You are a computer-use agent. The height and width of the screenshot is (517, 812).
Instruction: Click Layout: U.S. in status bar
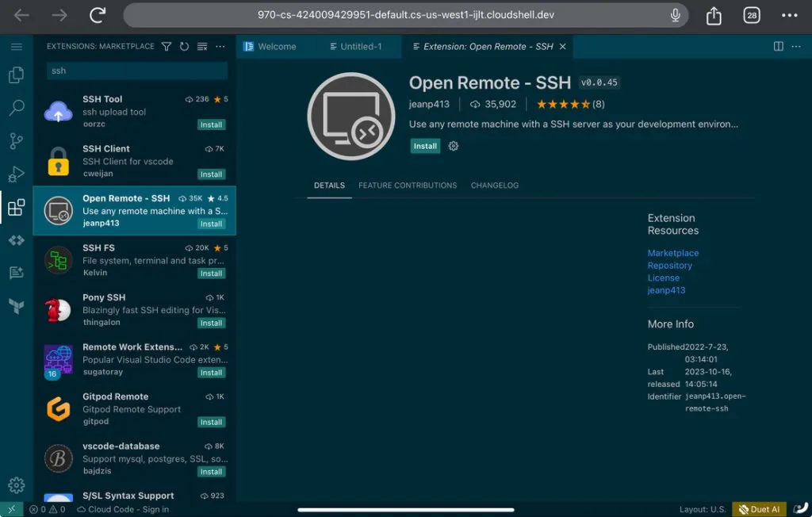[703, 509]
